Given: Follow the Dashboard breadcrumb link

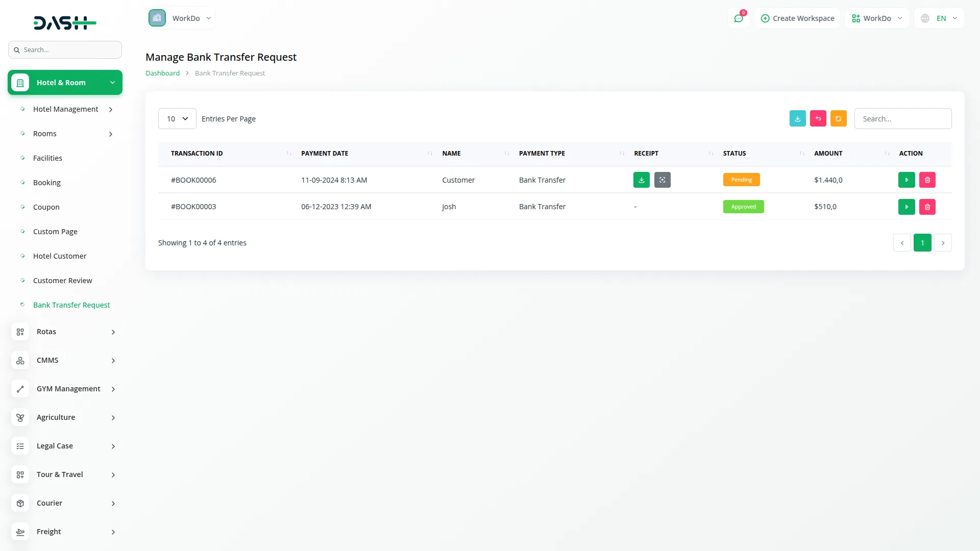Looking at the screenshot, I should point(162,73).
